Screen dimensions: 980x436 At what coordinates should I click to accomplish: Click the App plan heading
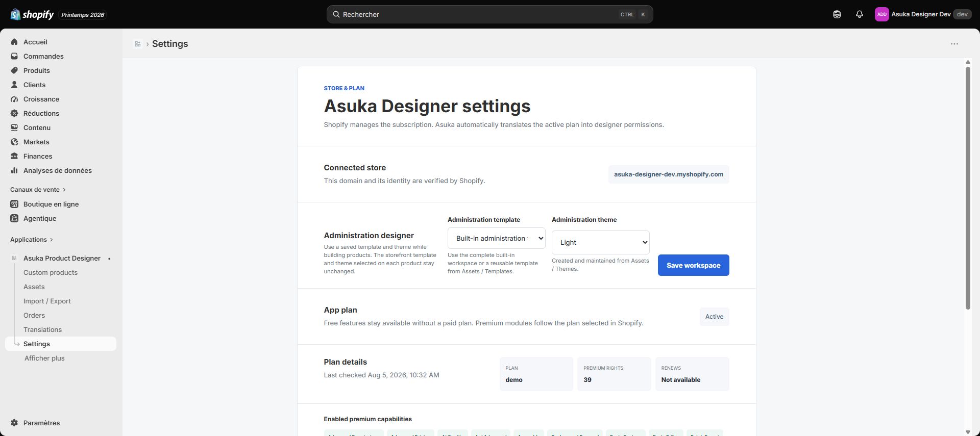tap(340, 310)
